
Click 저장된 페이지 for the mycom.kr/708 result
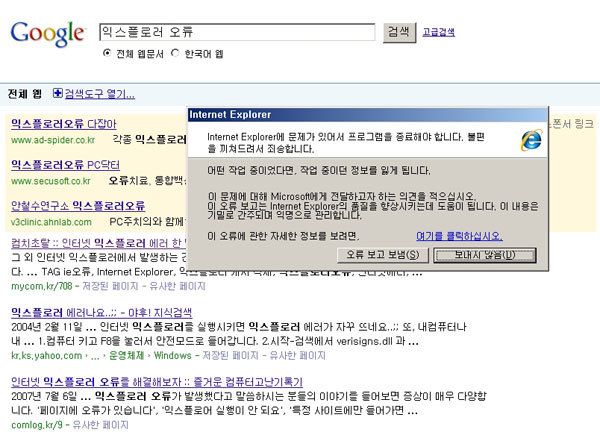(110, 286)
